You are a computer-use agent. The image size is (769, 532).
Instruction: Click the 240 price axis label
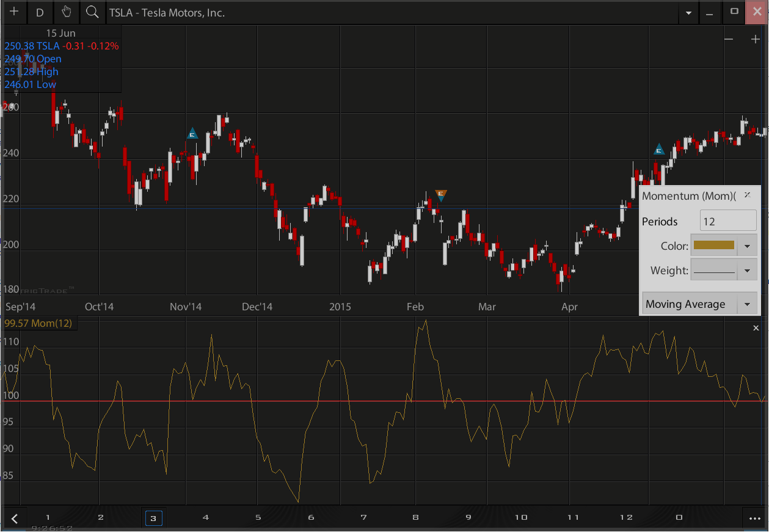(x=11, y=154)
